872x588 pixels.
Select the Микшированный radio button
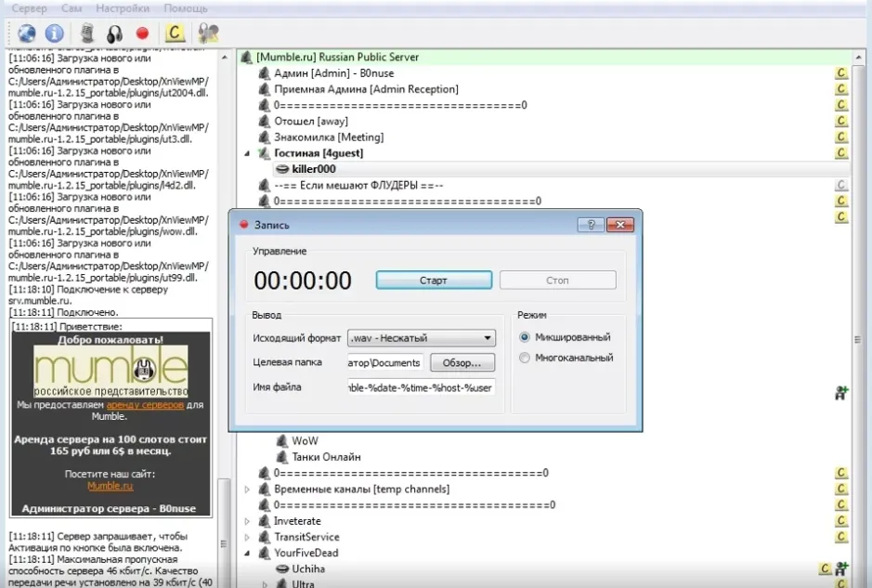525,337
